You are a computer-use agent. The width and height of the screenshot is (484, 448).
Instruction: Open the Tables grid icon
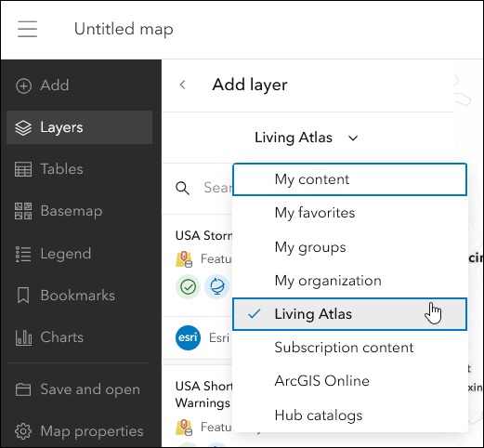(x=23, y=169)
